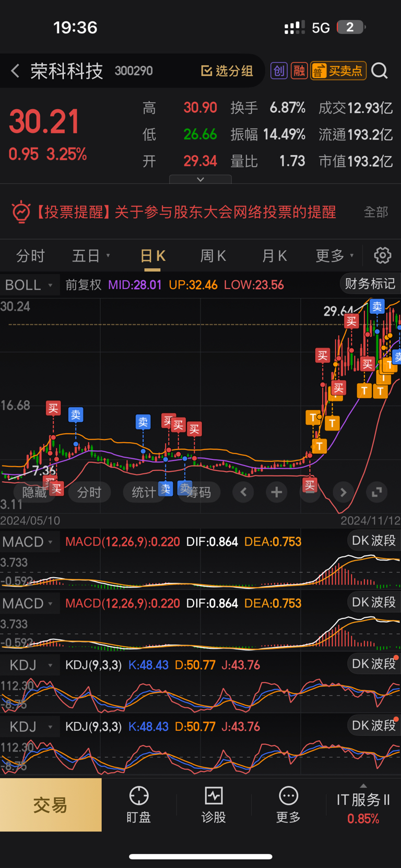The width and height of the screenshot is (401, 868).
Task: Open 诊股 stock diagnosis
Action: pyautogui.click(x=214, y=805)
